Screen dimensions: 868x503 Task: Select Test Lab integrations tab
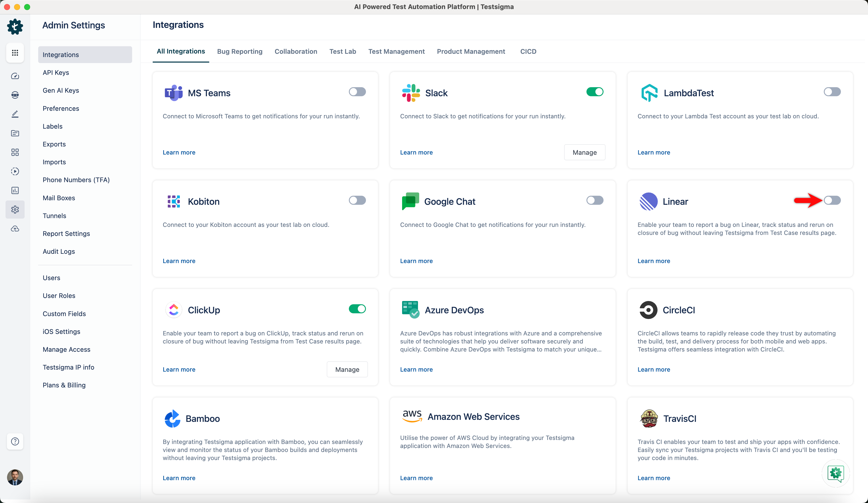pyautogui.click(x=342, y=51)
